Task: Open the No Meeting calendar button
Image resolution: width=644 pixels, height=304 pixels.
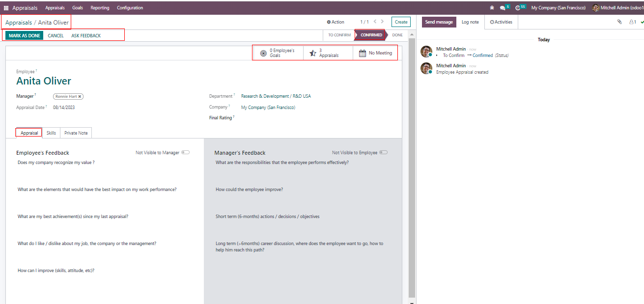Action: [375, 53]
